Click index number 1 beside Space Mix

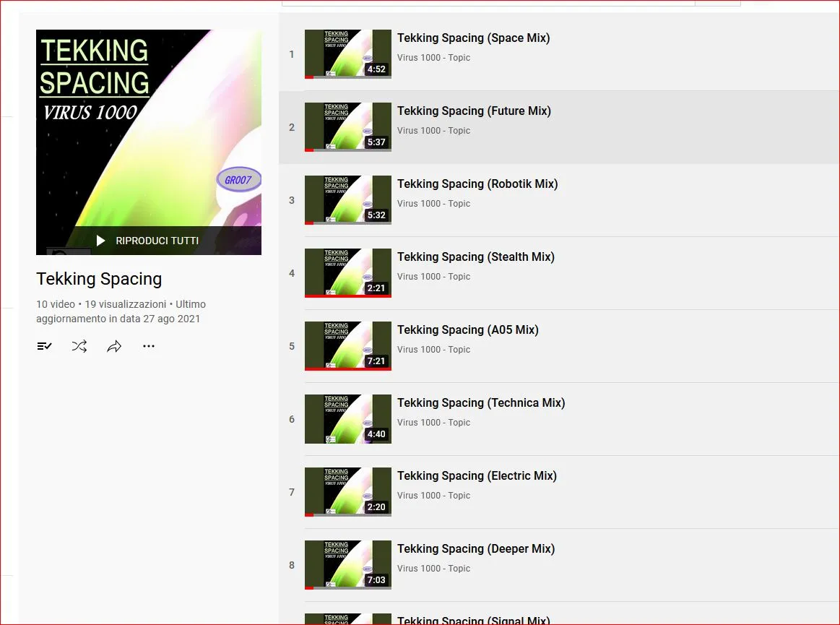tap(291, 54)
